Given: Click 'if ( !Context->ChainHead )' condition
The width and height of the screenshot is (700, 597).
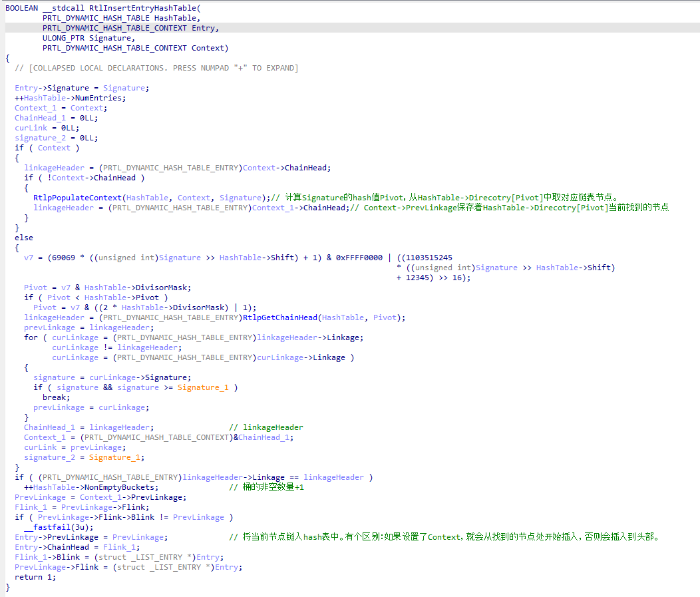Looking at the screenshot, I should tap(85, 178).
